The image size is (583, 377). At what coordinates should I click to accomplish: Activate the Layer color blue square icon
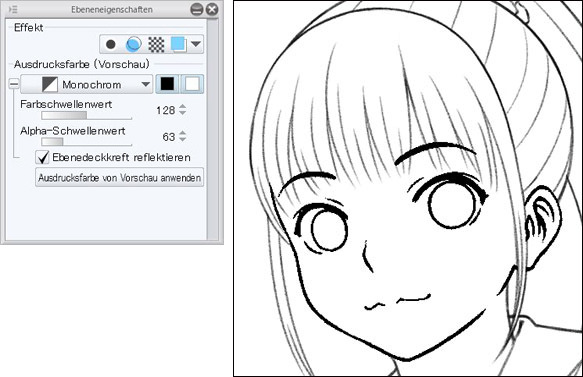178,44
